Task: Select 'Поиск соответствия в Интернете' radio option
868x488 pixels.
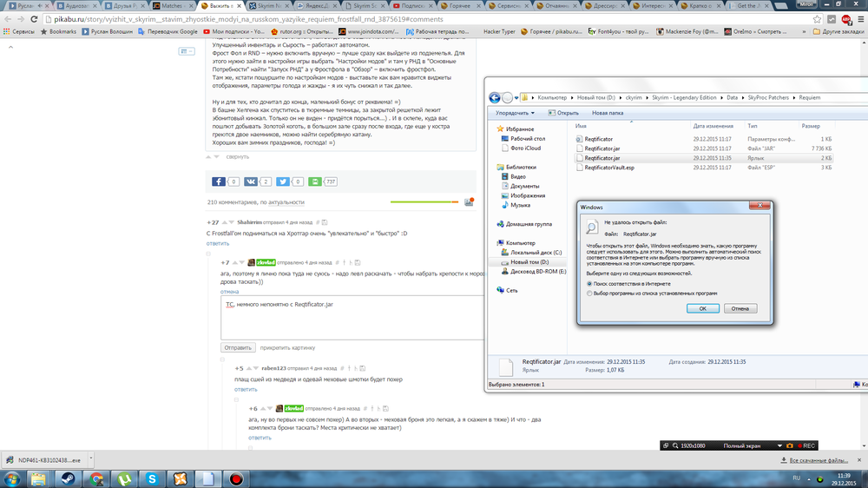Action: pyautogui.click(x=591, y=284)
